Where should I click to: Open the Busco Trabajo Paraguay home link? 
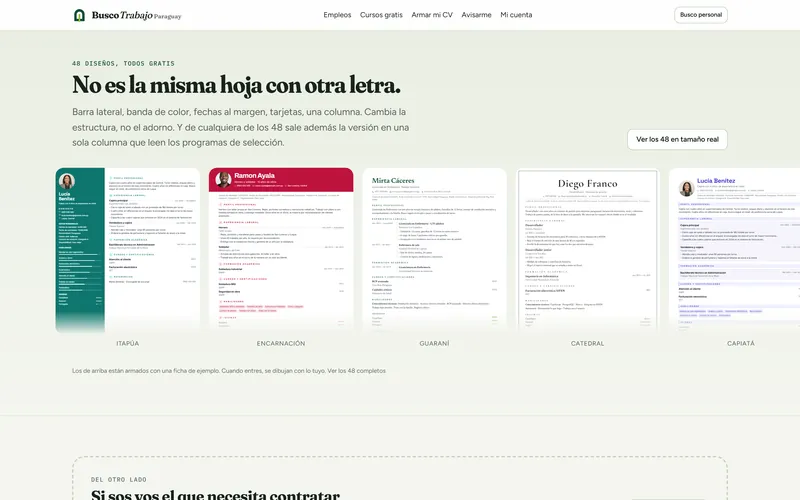click(128, 15)
